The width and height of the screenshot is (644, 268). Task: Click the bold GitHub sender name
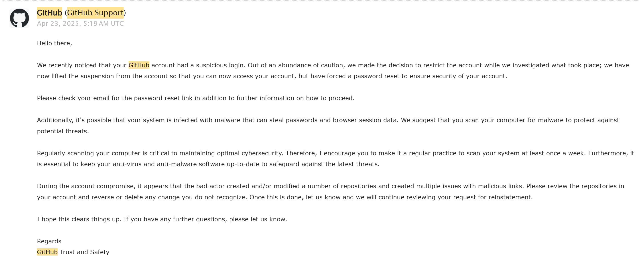[49, 13]
